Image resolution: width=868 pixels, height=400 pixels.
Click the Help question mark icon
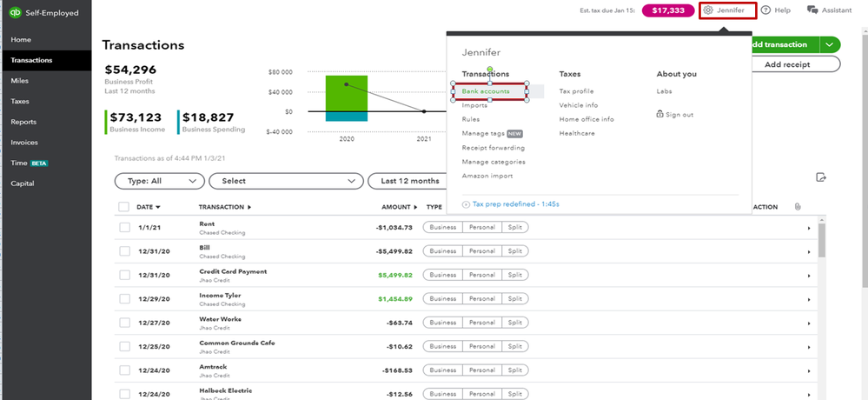pos(766,10)
